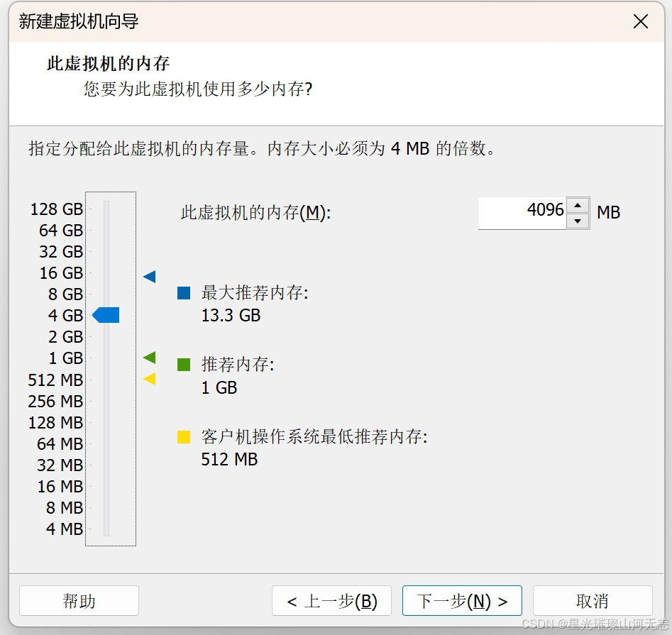Click the 8 GB scale label
This screenshot has height=635, width=672.
[x=65, y=294]
